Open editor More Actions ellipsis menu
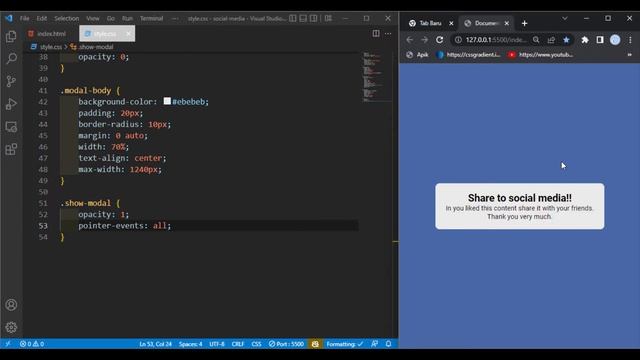 (x=388, y=33)
